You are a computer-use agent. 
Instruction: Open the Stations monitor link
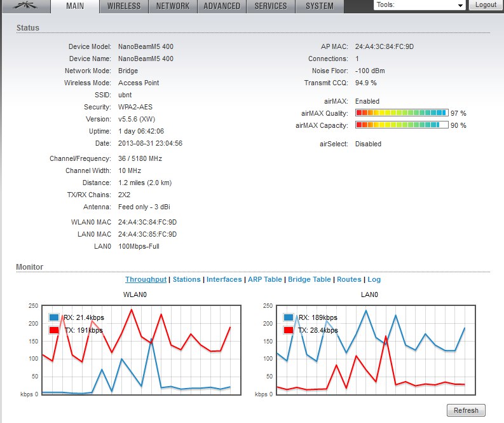pos(186,279)
